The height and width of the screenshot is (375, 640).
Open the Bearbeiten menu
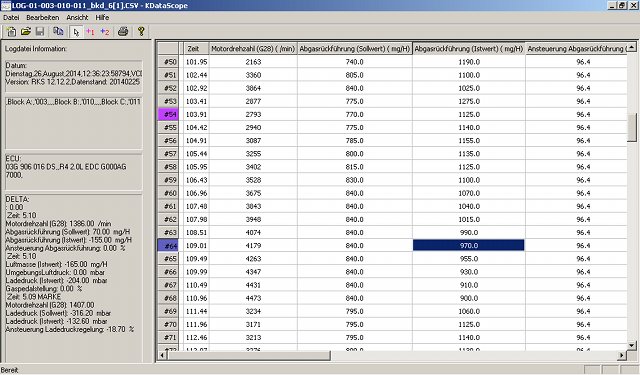(x=43, y=18)
